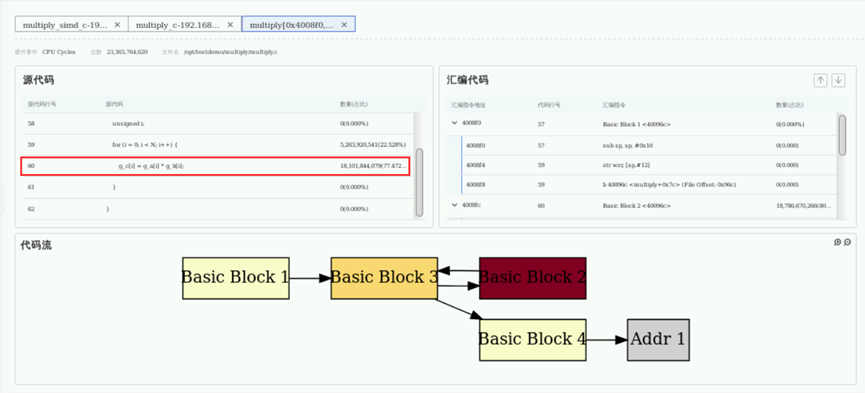Close the multiply_c-192.168... tab
Image resolution: width=865 pixels, height=393 pixels.
point(231,25)
